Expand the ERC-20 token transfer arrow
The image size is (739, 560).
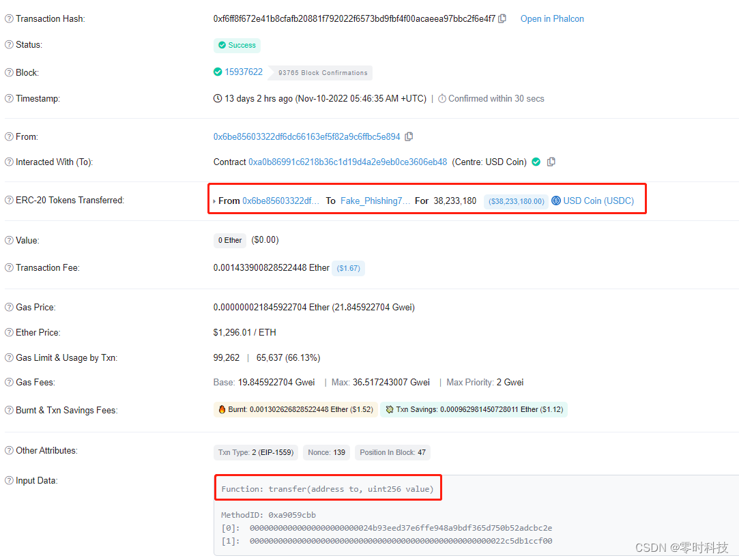click(214, 201)
